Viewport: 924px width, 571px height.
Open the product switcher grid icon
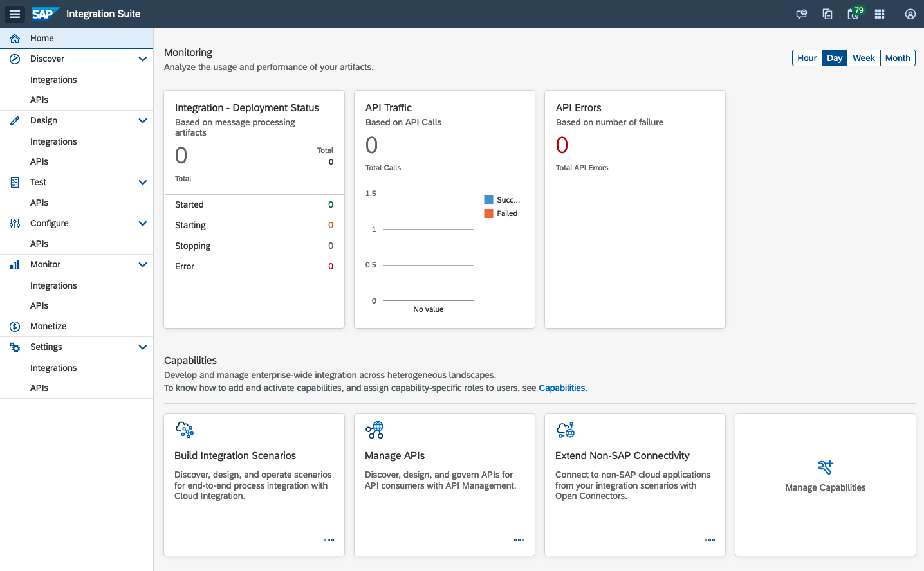point(880,14)
